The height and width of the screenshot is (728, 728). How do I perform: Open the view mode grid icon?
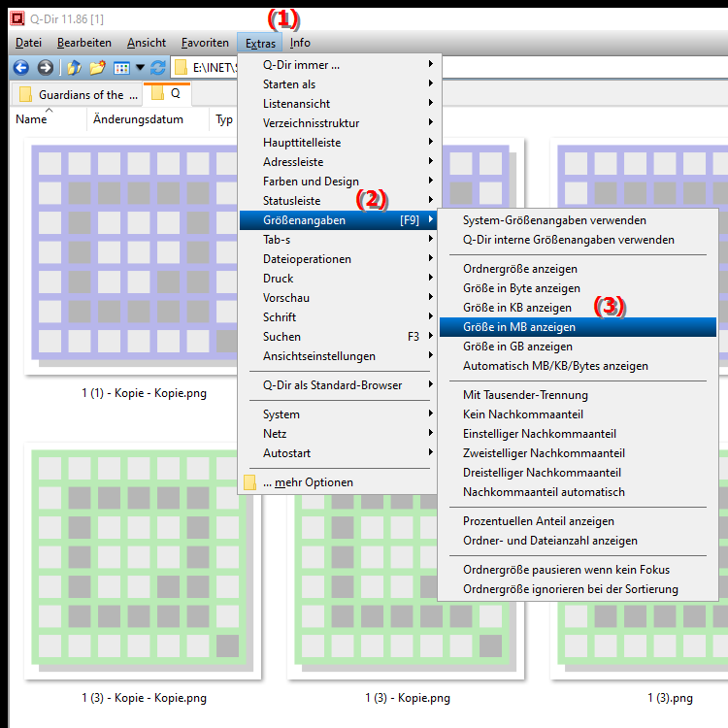pos(121,68)
